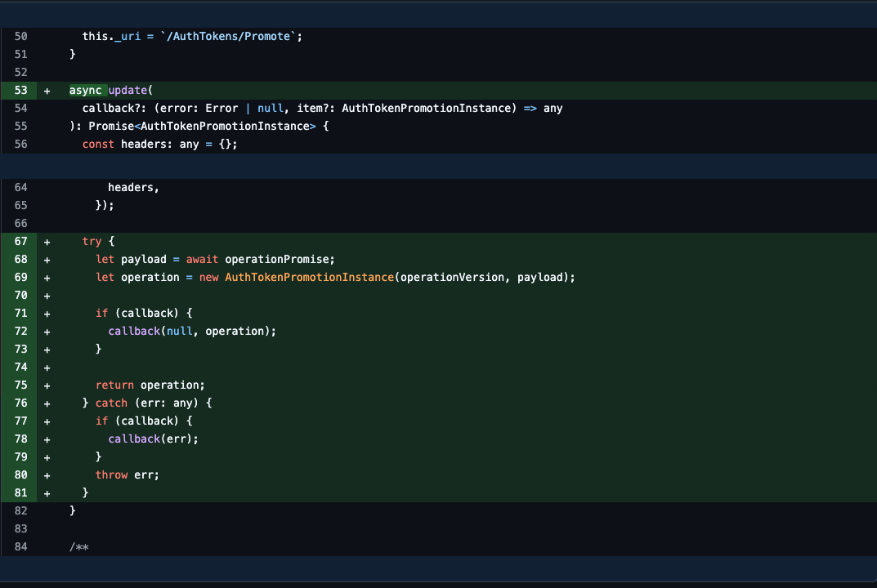
Task: Click the Promise return type on line 55
Action: pyautogui.click(x=111, y=127)
